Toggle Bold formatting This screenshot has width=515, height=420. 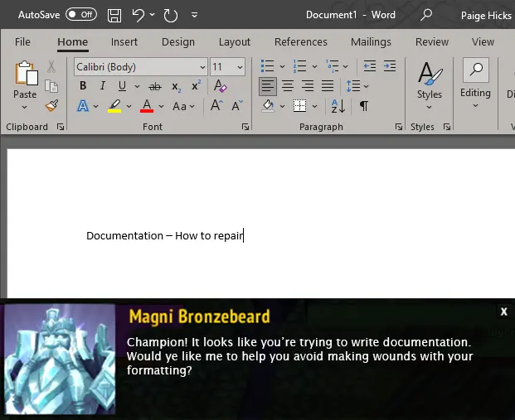tap(83, 86)
